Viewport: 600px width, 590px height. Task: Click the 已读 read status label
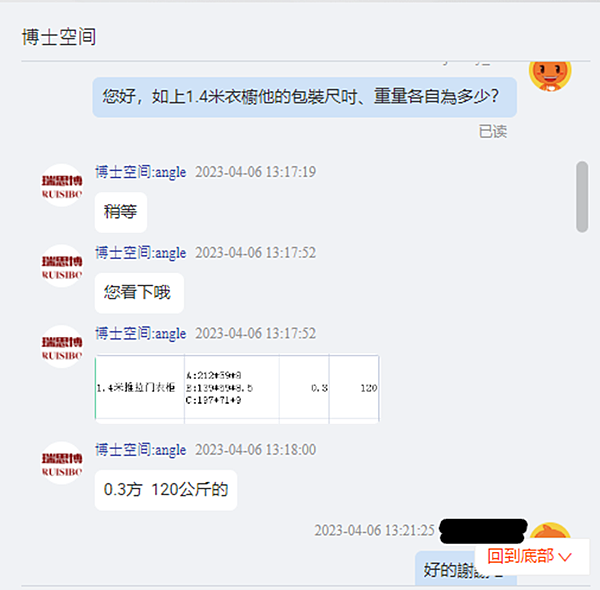(493, 132)
